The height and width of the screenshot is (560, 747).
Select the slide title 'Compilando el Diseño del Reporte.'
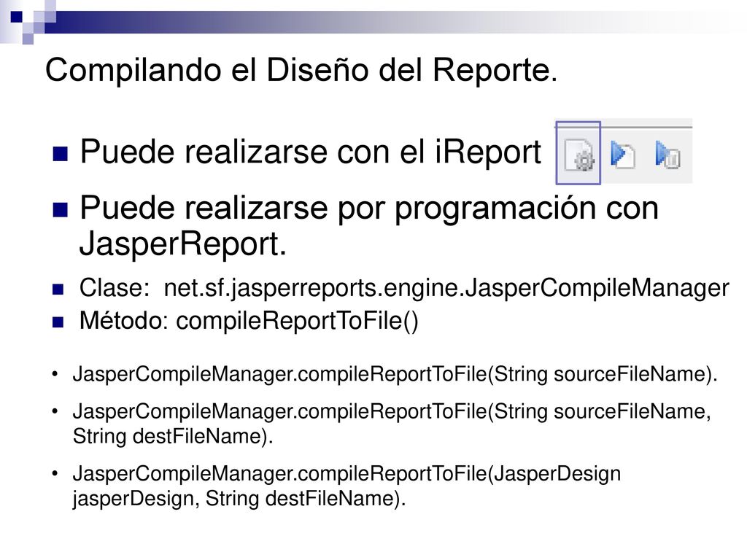[301, 70]
